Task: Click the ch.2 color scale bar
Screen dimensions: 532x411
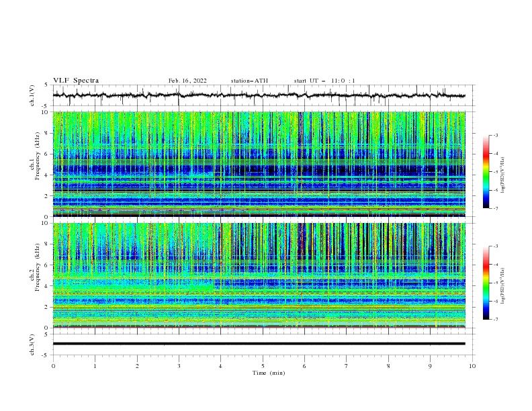Action: tap(486, 283)
